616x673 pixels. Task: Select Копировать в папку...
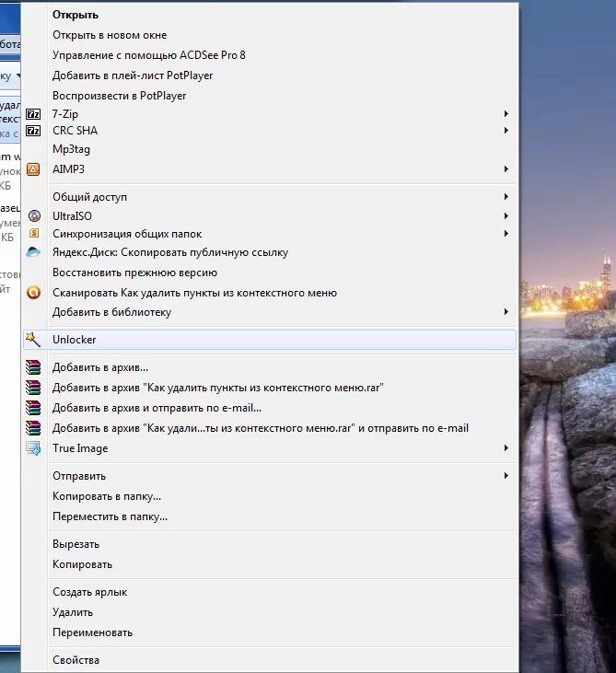[x=270, y=496]
